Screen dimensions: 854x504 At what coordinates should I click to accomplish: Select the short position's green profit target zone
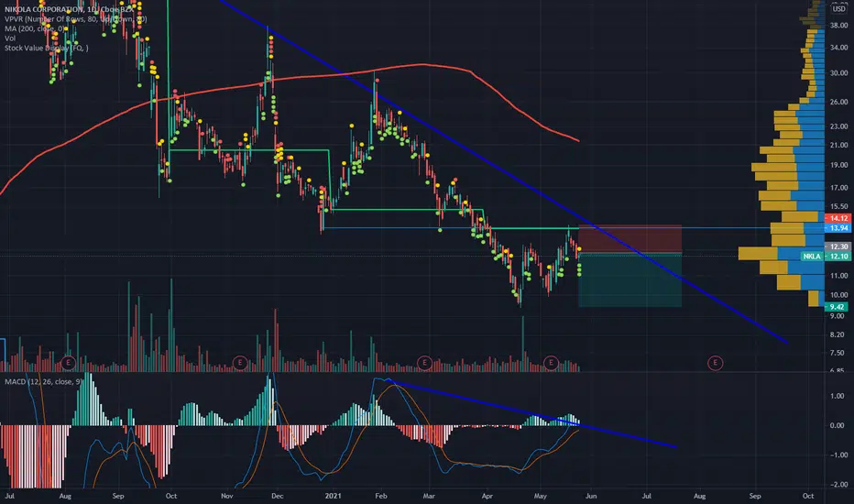click(x=630, y=279)
